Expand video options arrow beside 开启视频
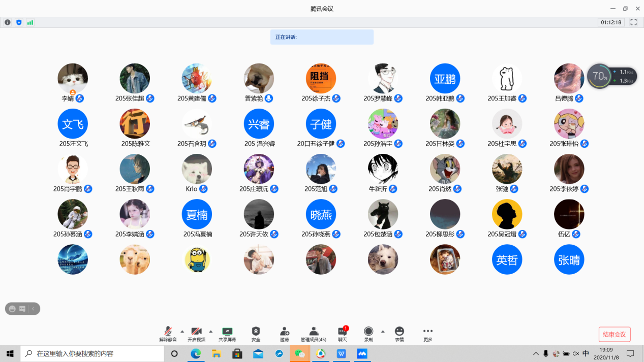Viewport: 644px width, 362px height. tap(211, 332)
